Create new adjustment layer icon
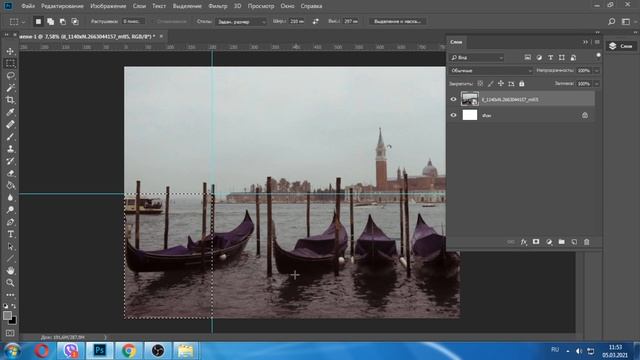The width and height of the screenshot is (640, 360). (549, 242)
